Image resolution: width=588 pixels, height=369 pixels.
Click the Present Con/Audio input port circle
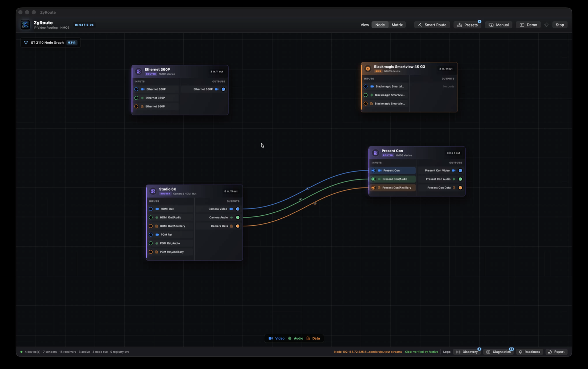click(373, 179)
